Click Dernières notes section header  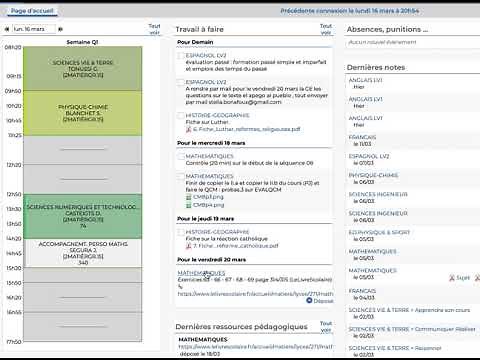[376, 67]
